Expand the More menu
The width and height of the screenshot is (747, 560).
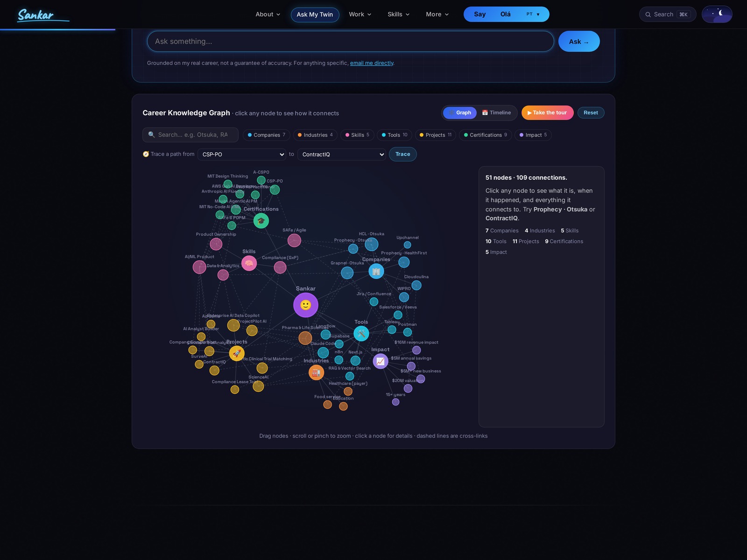437,14
